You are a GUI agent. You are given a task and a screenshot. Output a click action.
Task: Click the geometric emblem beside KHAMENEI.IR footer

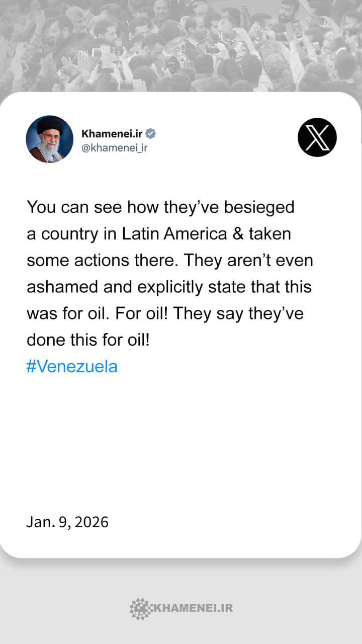click(x=140, y=608)
